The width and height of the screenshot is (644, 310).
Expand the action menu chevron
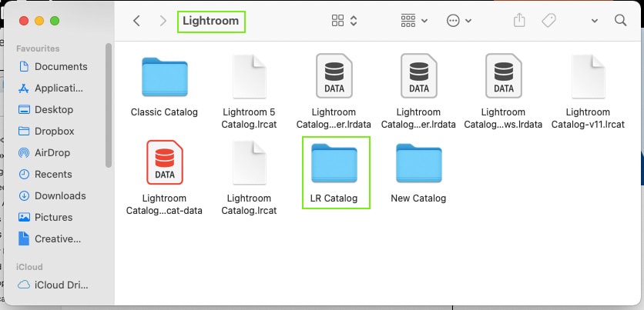click(x=468, y=21)
